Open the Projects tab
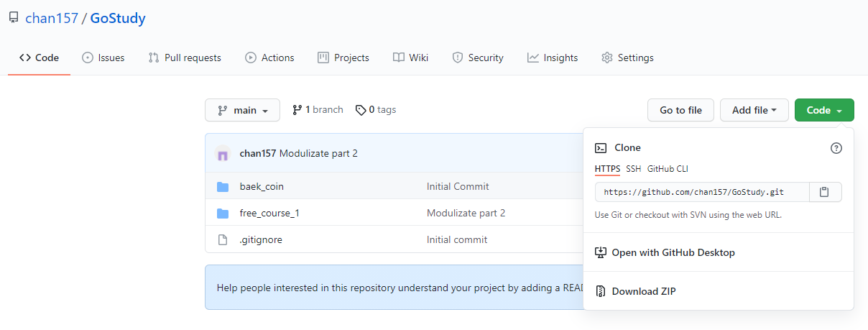This screenshot has height=330, width=868. (x=343, y=58)
